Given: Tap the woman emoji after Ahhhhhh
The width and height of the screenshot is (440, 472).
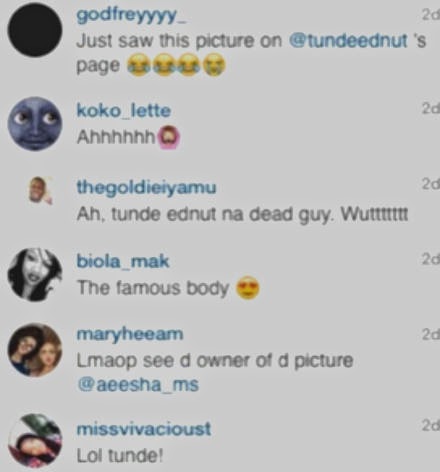Looking at the screenshot, I should pyautogui.click(x=168, y=138).
